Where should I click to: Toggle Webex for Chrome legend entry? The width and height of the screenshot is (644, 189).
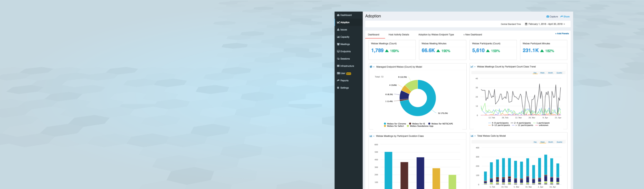(x=395, y=124)
